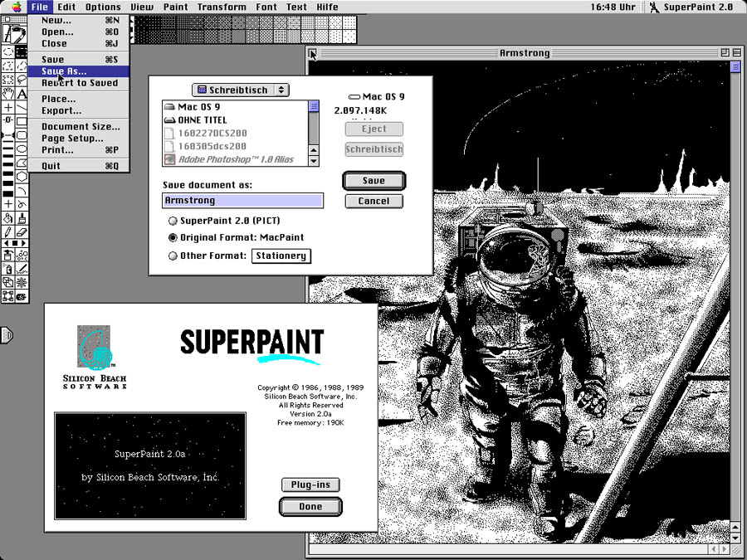Select the rectangular selection marquee tool
Viewport: 747px width, 560px height.
[x=22, y=51]
